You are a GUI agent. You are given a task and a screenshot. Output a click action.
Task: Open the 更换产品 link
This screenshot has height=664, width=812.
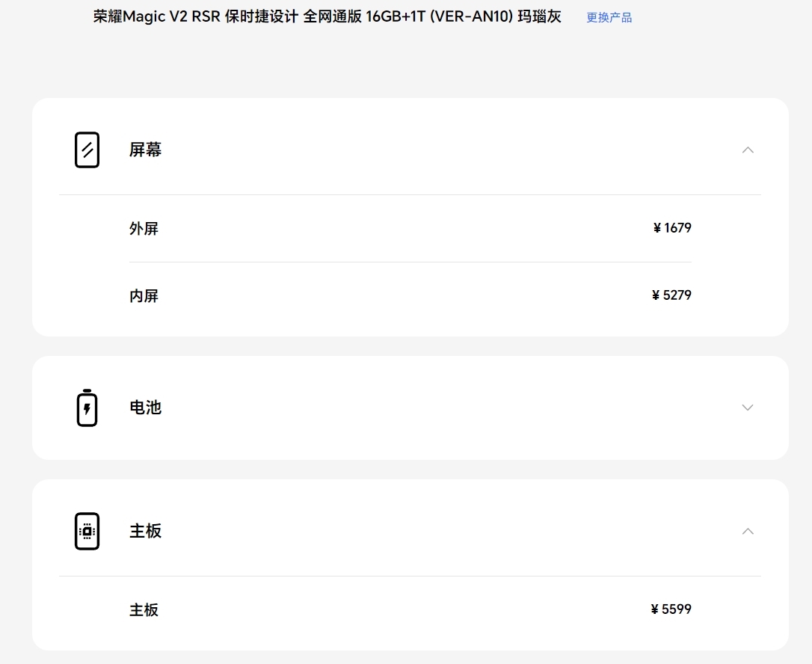(609, 17)
